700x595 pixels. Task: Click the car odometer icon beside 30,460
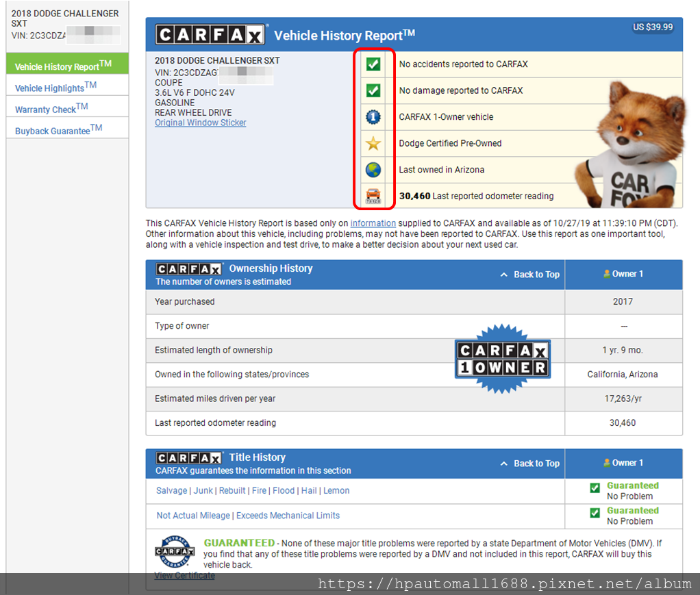(x=373, y=196)
